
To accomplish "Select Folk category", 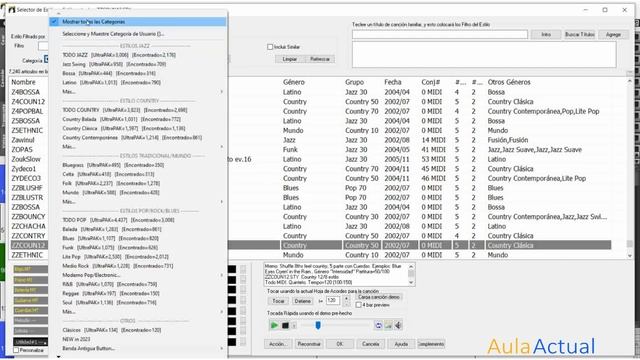I will [138, 183].
